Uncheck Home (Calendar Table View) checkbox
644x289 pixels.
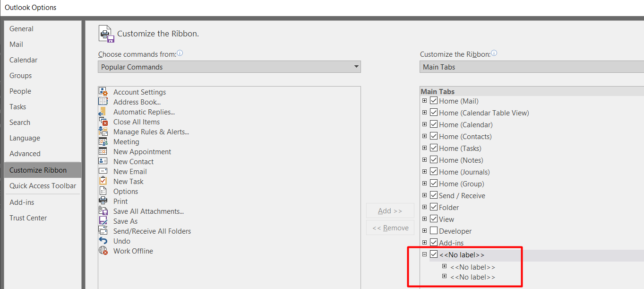[434, 113]
